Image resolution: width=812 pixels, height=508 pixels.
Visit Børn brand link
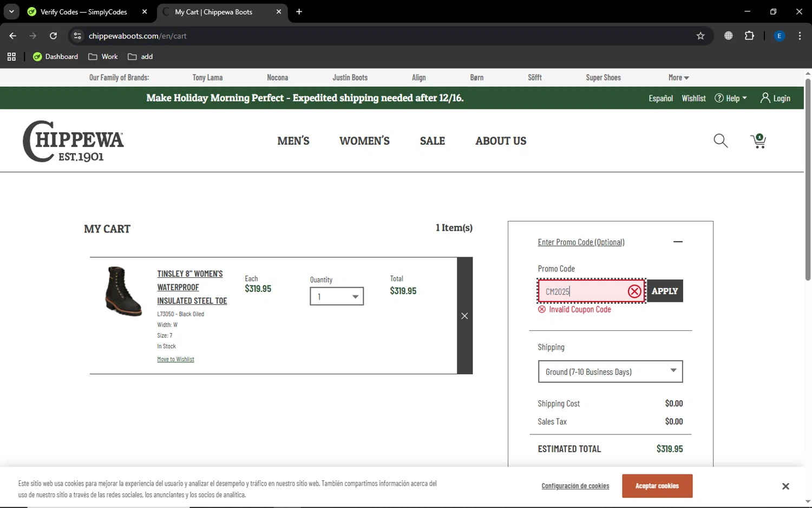(x=477, y=77)
